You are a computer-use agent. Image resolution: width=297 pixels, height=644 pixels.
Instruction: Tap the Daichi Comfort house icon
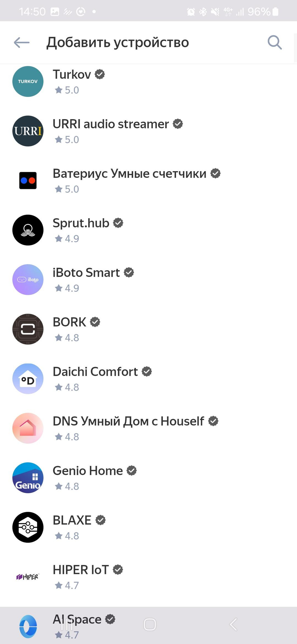(x=28, y=378)
